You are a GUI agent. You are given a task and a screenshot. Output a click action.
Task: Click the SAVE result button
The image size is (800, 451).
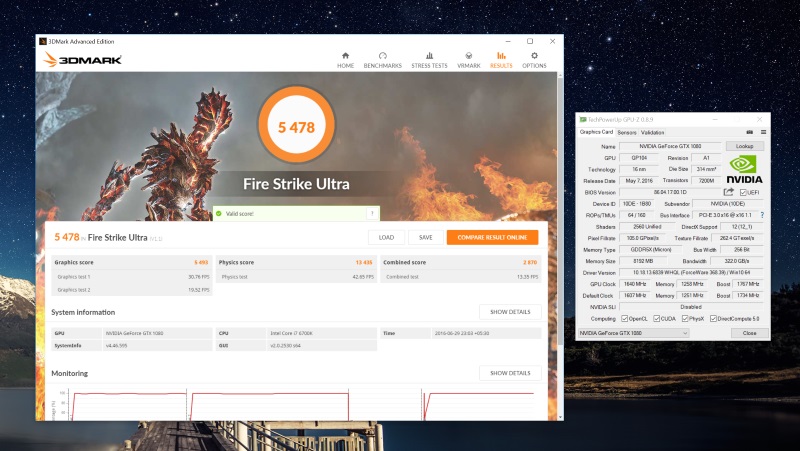pyautogui.click(x=426, y=237)
